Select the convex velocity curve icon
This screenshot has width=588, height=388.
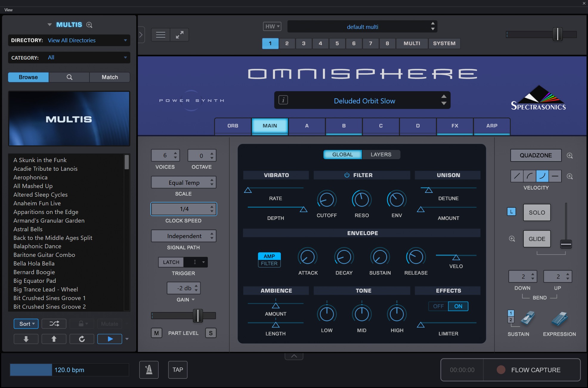pos(530,176)
